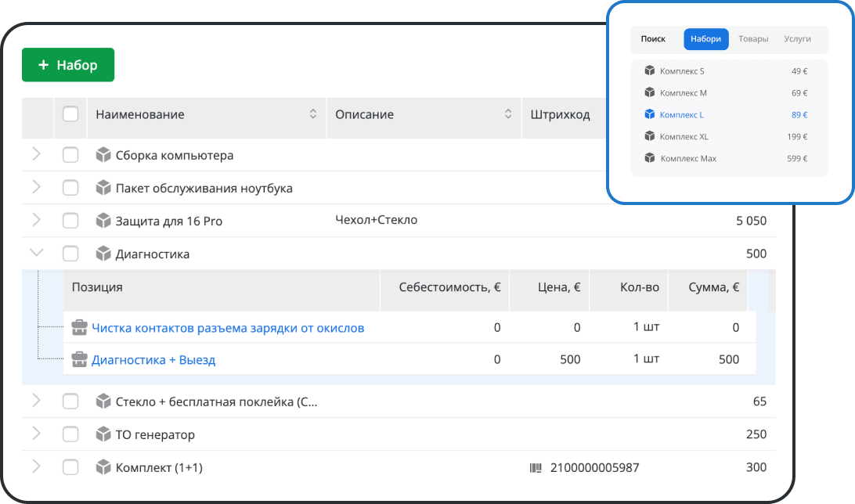The width and height of the screenshot is (855, 504).
Task: Collapse the Диагностика row
Action: (36, 252)
